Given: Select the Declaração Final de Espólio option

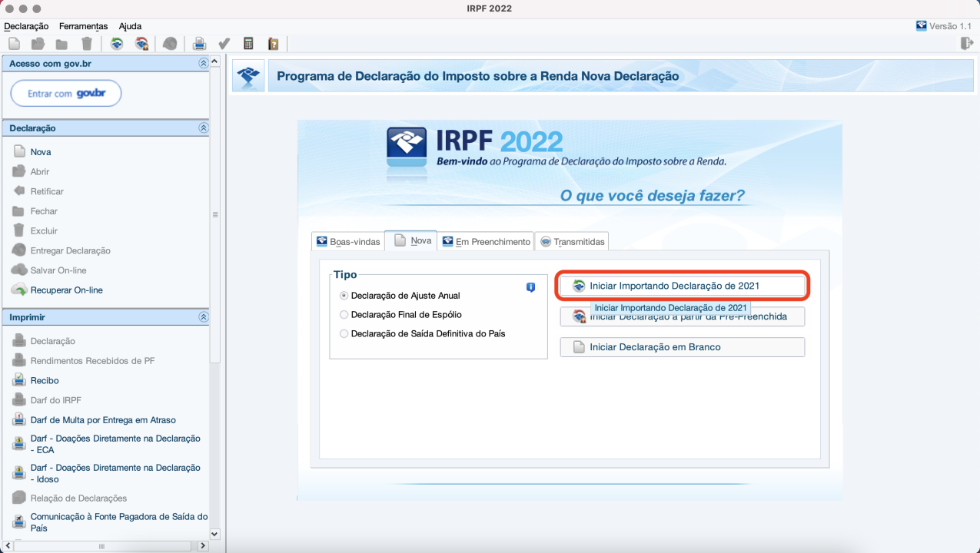Looking at the screenshot, I should click(x=344, y=314).
